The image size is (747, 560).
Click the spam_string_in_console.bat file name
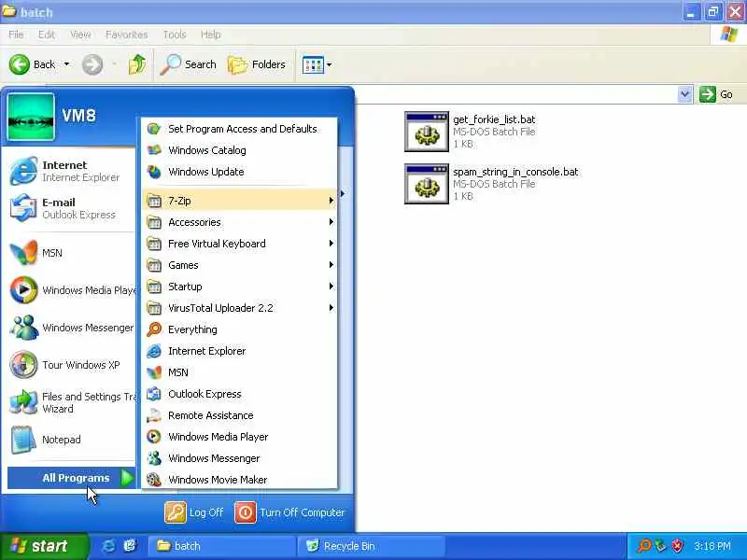[515, 172]
